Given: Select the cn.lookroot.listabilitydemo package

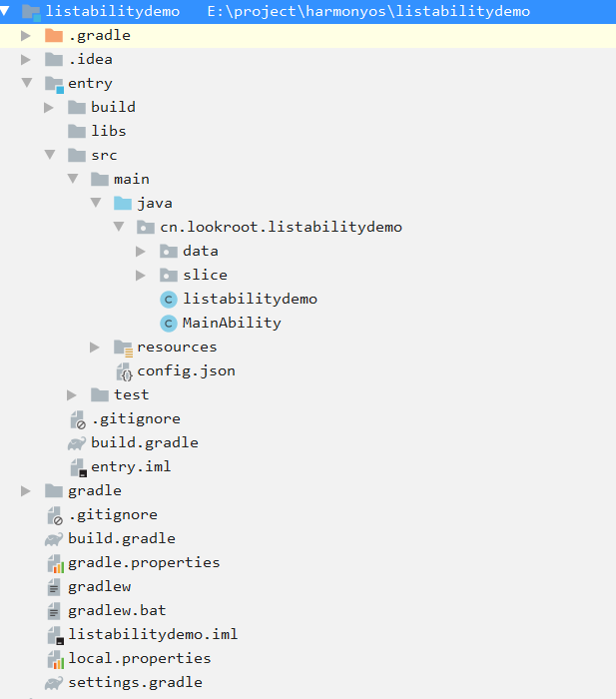Looking at the screenshot, I should [x=280, y=227].
